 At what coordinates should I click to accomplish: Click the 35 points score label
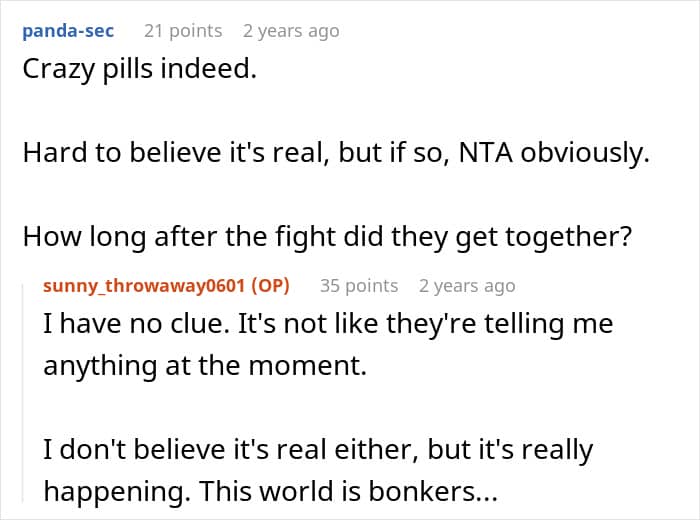click(359, 286)
